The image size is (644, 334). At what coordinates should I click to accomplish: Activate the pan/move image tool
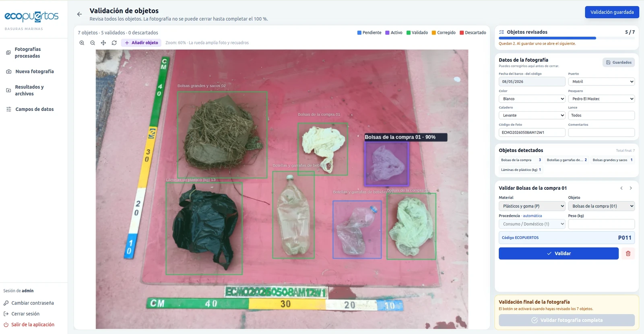(x=103, y=43)
